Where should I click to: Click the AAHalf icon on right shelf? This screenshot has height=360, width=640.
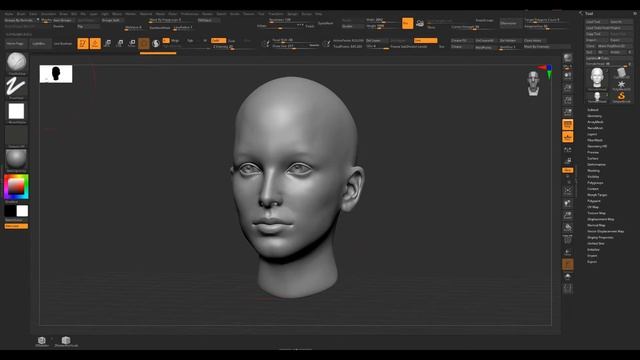coord(568,112)
